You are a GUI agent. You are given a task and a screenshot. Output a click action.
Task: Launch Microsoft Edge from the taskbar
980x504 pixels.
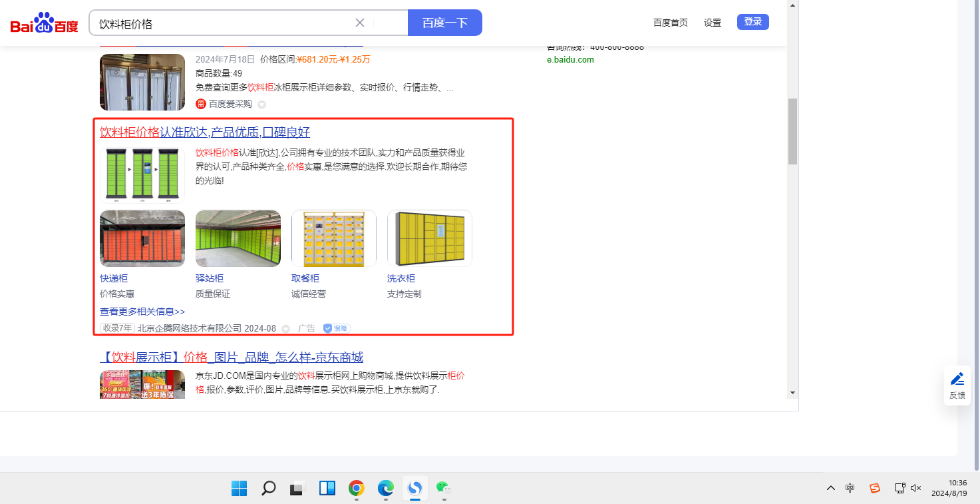point(386,489)
